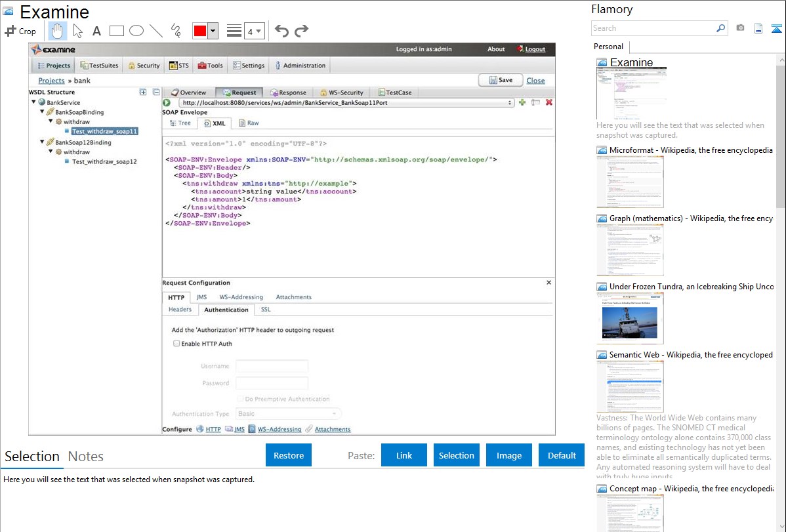Enable HTTP Auth checkbox
786x532 pixels.
pos(176,343)
